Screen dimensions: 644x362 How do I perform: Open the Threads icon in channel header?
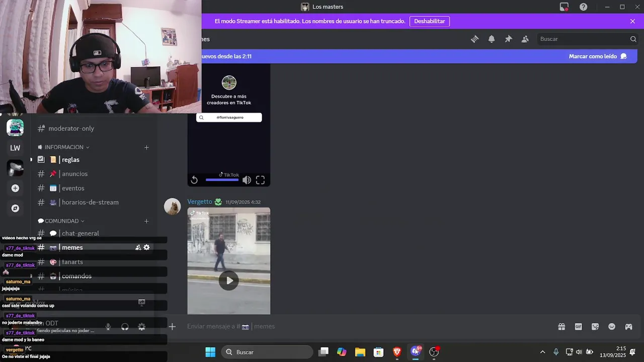coord(474,39)
